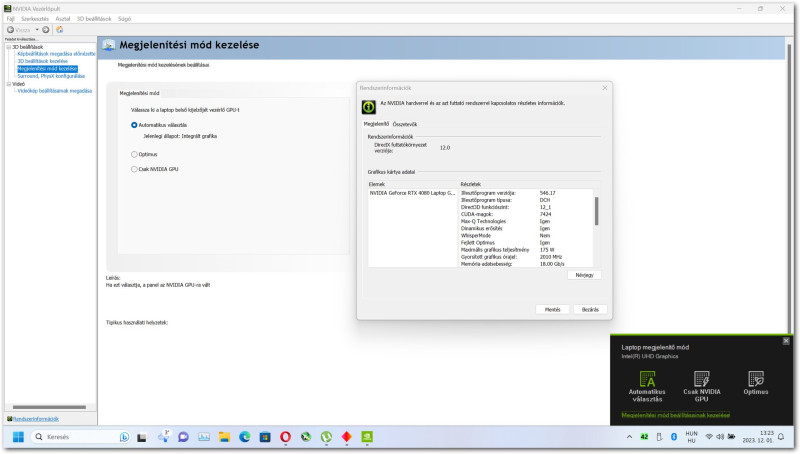
Task: Open the Szerkesztés menu
Action: point(35,19)
